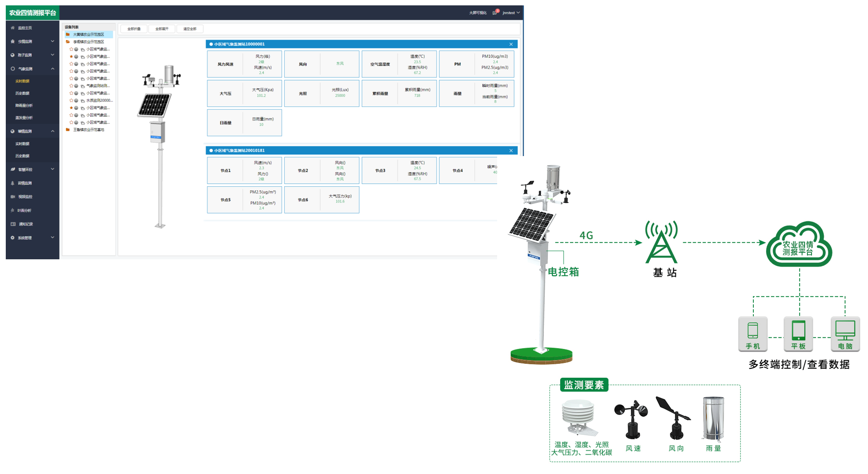868x474 pixels.
Task: Close the 小区域气象监测站10000001 panel
Action: point(511,44)
